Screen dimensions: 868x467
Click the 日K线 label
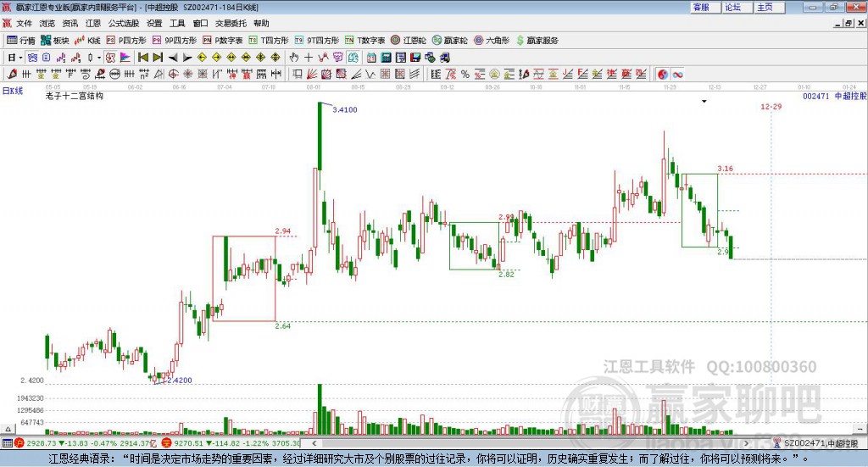(x=13, y=91)
